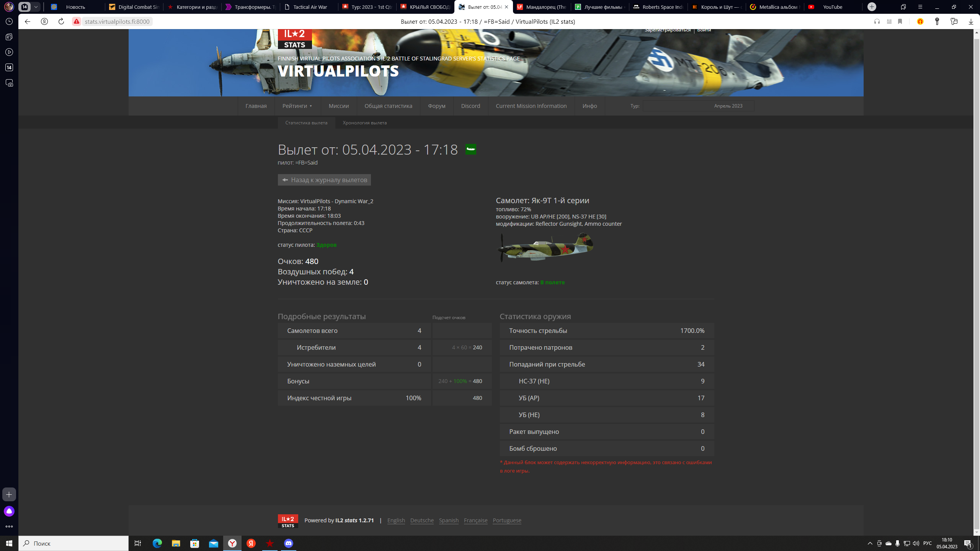Click the page vertical scrollbar
980x551 pixels.
(977, 282)
